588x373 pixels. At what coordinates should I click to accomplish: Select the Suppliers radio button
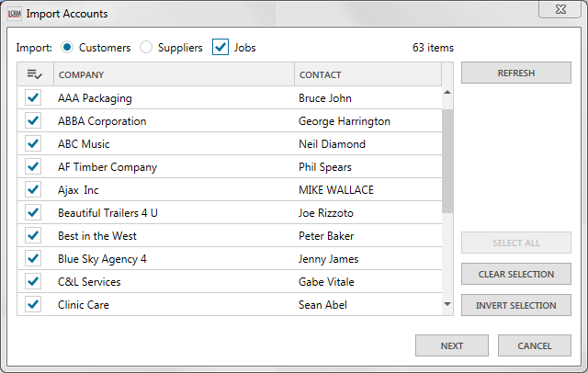click(147, 47)
